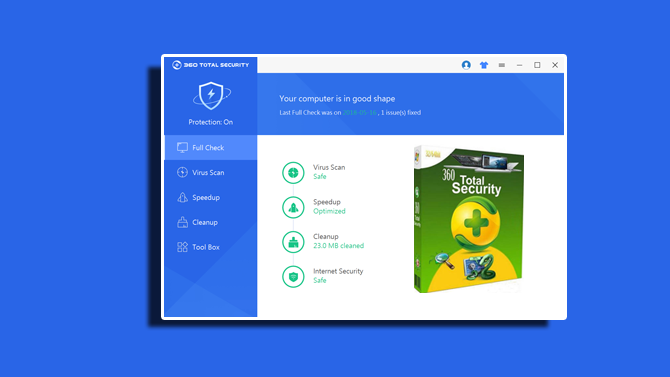Open the user account icon
The height and width of the screenshot is (377, 670).
pyautogui.click(x=466, y=65)
